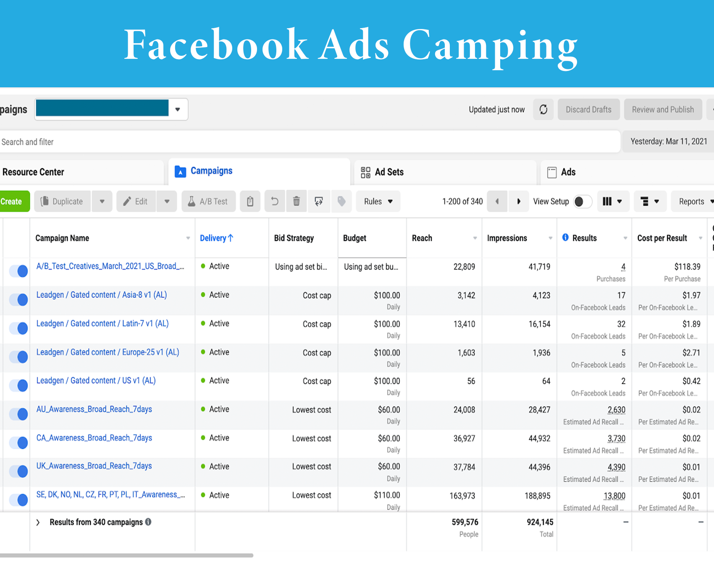714x588 pixels.
Task: Disable the AU_Awareness_Broad_Reach_7days campaign toggle
Action: [x=19, y=414]
